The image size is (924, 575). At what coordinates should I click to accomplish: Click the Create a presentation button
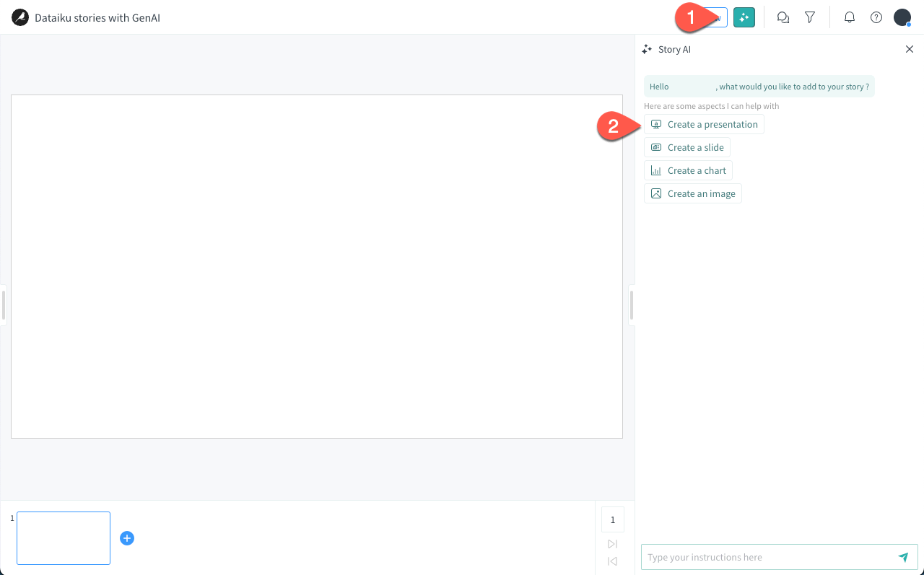704,124
